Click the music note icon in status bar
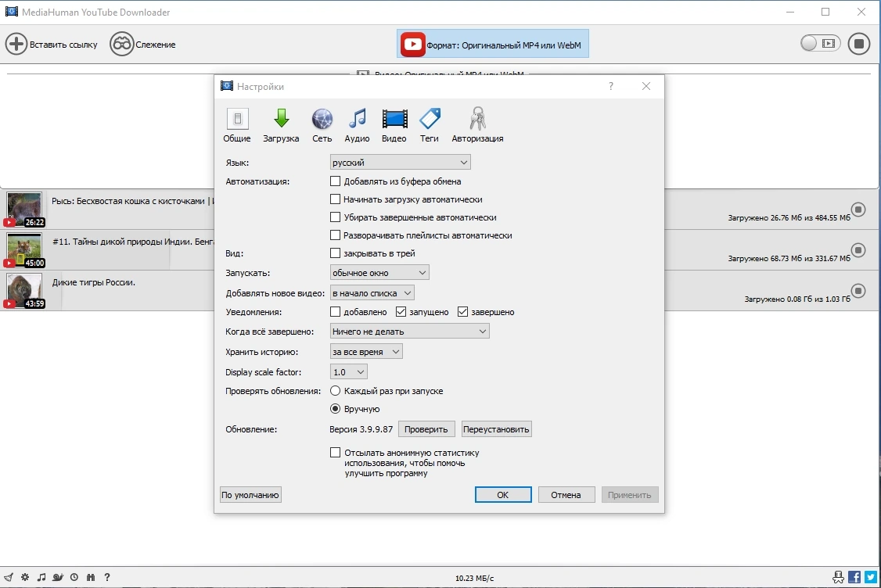The width and height of the screenshot is (881, 588). coord(41,577)
